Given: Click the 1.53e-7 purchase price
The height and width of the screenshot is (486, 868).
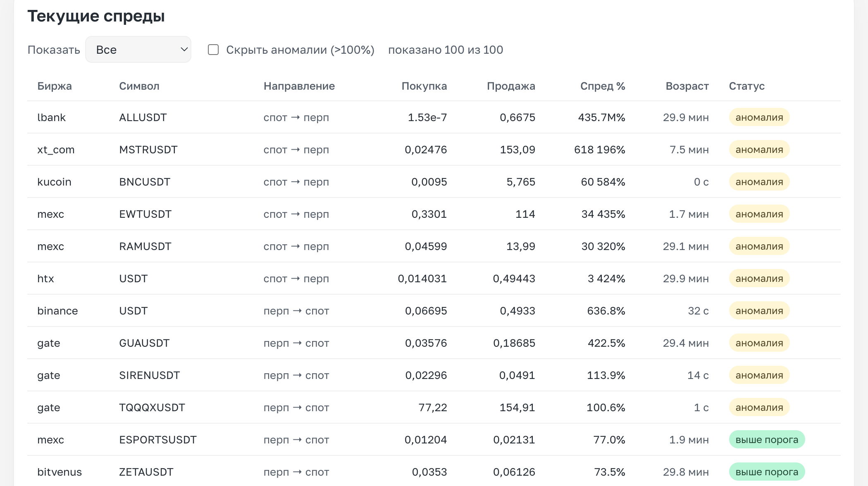Looking at the screenshot, I should [x=427, y=117].
